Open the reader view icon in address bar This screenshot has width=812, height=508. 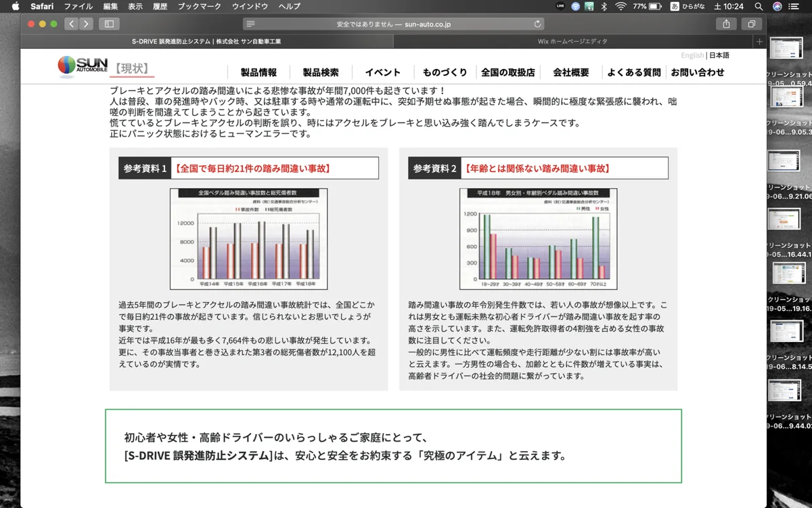251,24
